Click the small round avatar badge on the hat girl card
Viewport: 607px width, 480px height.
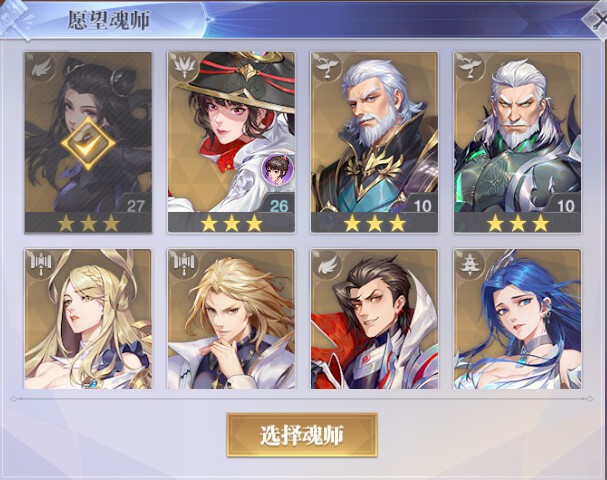pos(277,169)
